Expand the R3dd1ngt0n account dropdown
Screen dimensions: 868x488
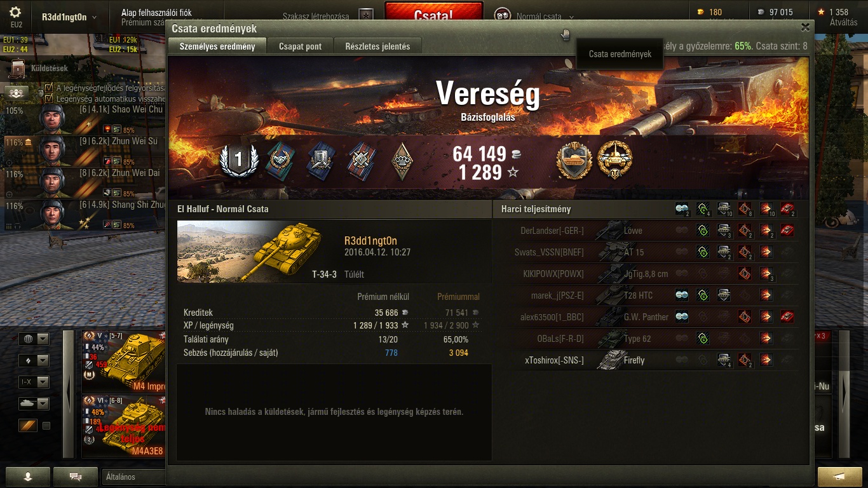pyautogui.click(x=69, y=17)
